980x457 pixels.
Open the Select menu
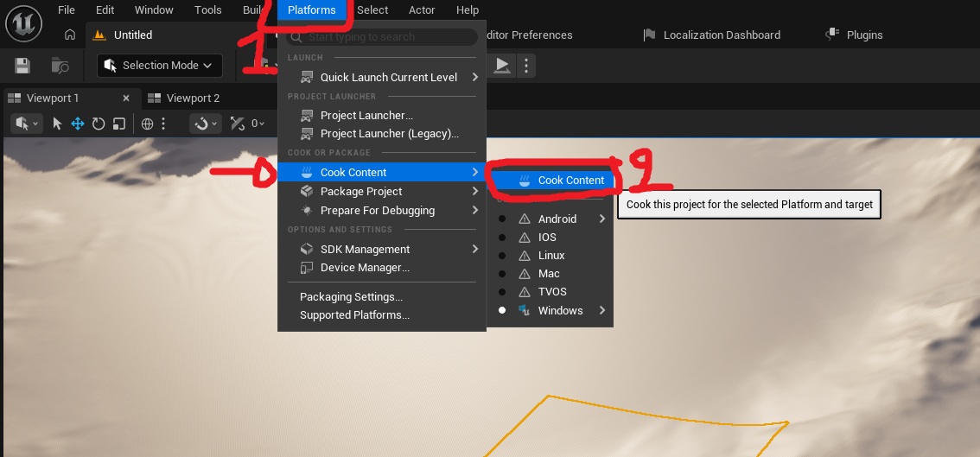(372, 10)
